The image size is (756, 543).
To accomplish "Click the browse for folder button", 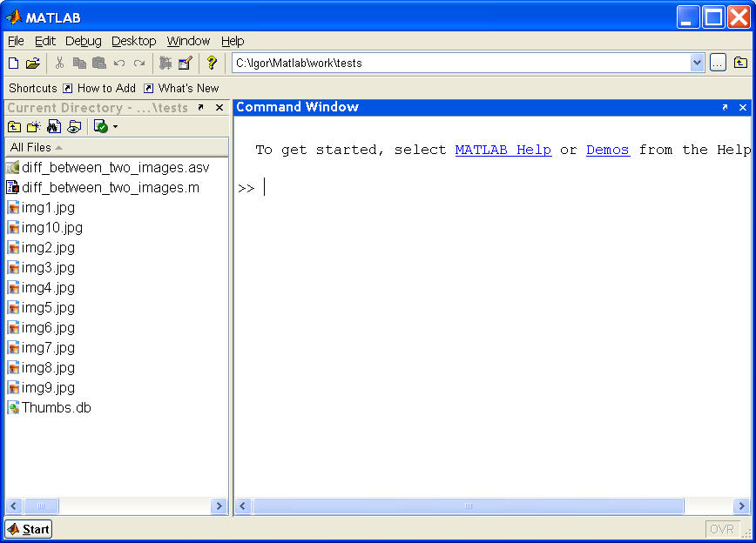I will tap(718, 64).
